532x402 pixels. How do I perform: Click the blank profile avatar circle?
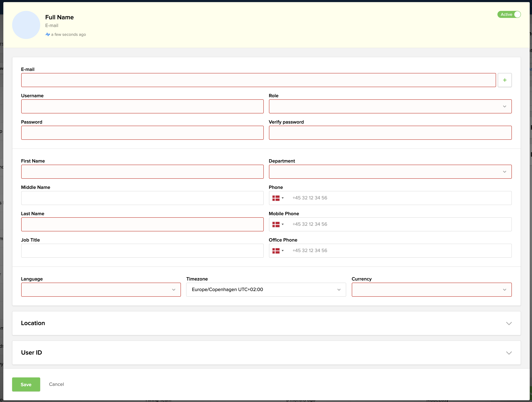(26, 25)
